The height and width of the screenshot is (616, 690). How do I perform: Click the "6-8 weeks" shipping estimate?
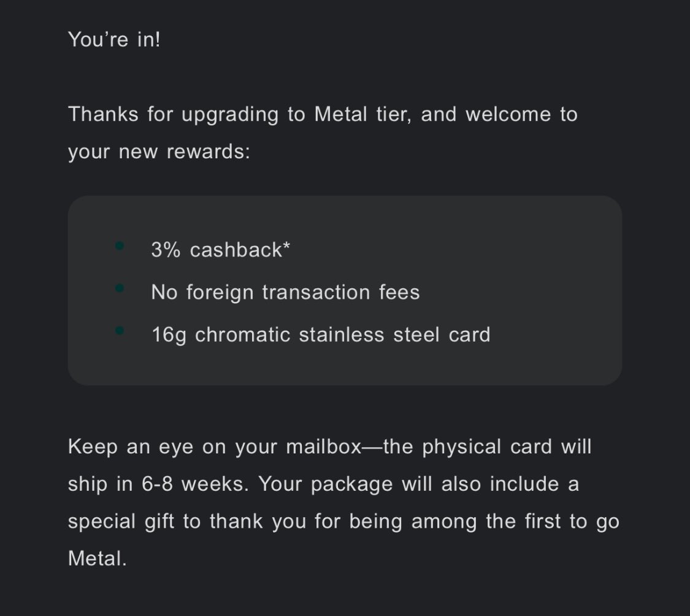pyautogui.click(x=195, y=484)
